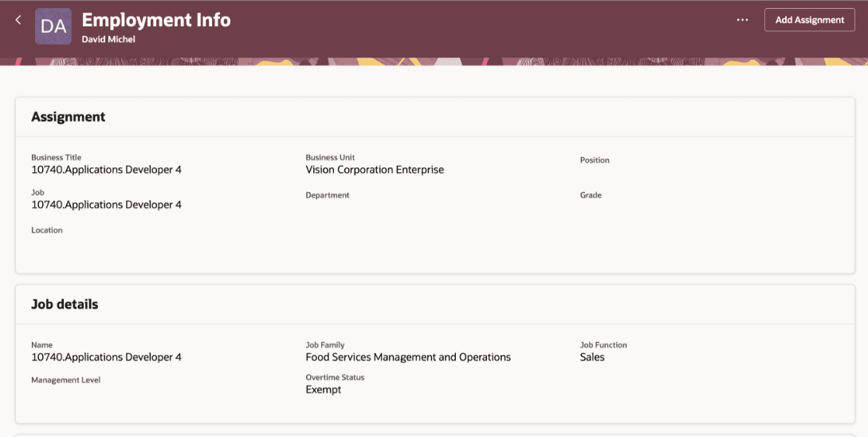The height and width of the screenshot is (437, 868).
Task: Click the Sales job function value
Action: coord(592,357)
